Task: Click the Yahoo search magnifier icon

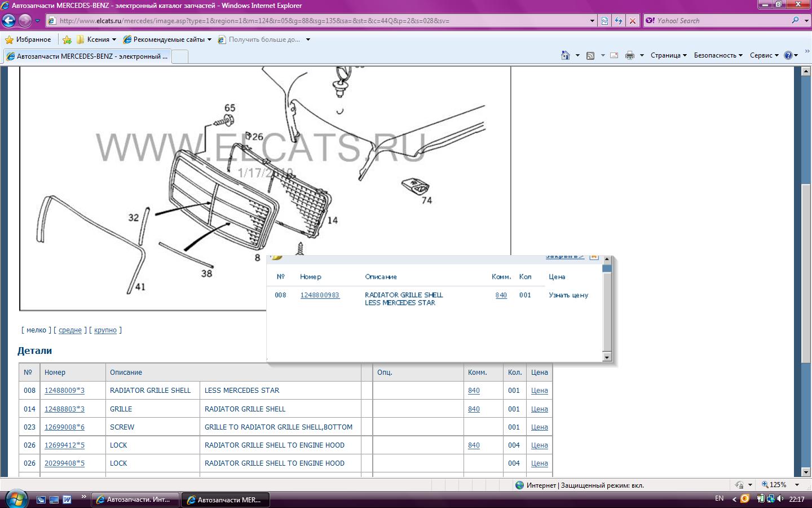Action: pyautogui.click(x=795, y=21)
